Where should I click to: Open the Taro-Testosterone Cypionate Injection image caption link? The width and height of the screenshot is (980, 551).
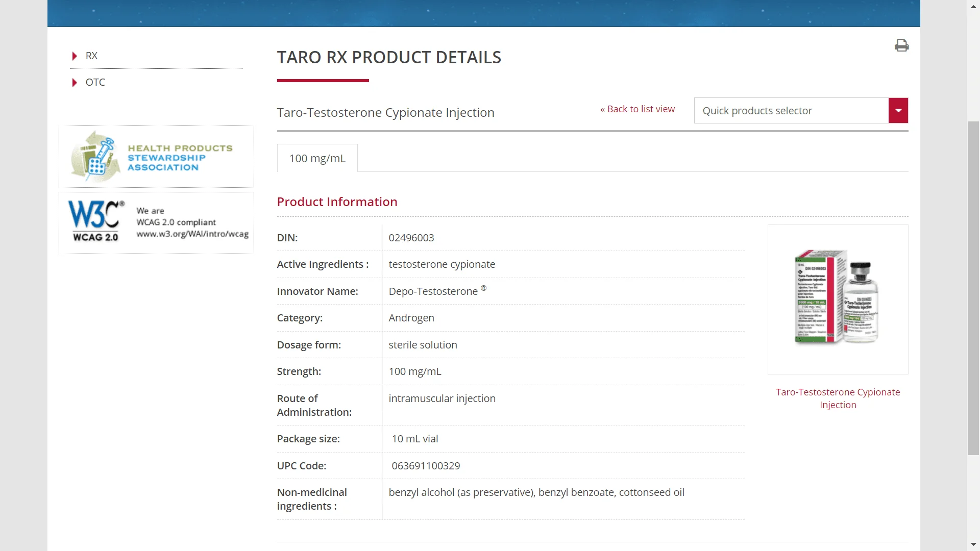838,398
